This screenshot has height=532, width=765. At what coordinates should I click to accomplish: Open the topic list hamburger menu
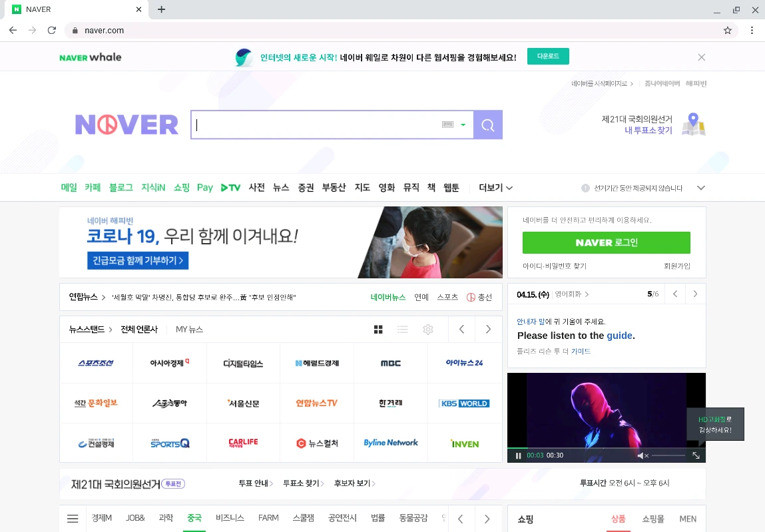click(x=73, y=519)
